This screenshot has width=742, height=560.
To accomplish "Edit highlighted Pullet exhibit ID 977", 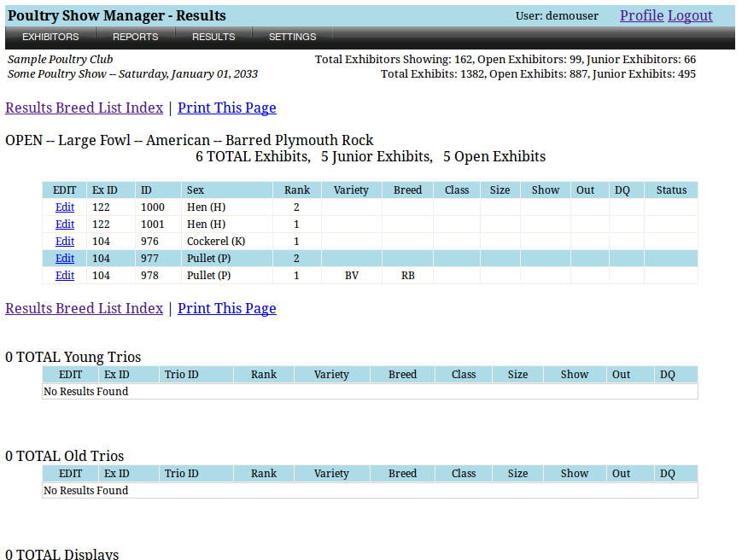I will [x=64, y=258].
